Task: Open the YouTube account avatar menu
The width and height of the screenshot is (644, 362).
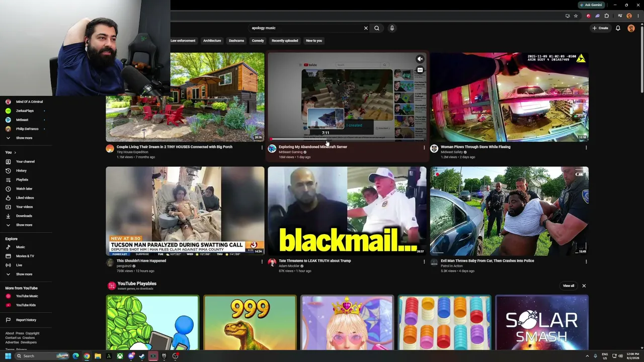Action: (631, 28)
